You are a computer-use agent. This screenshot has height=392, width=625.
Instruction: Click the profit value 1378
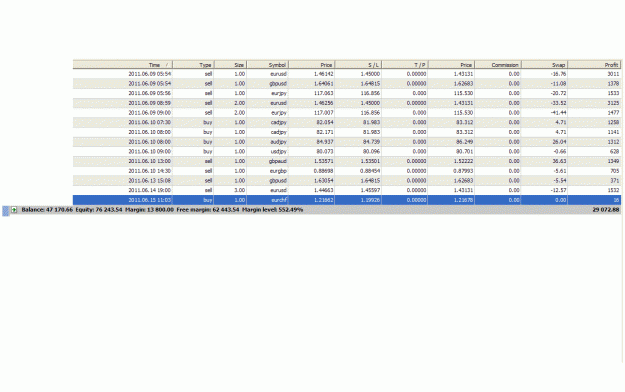(x=613, y=84)
